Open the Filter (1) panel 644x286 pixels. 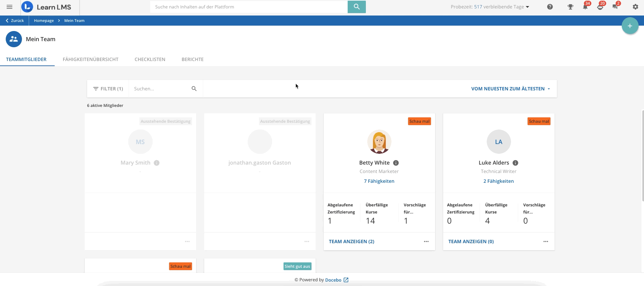pos(108,89)
